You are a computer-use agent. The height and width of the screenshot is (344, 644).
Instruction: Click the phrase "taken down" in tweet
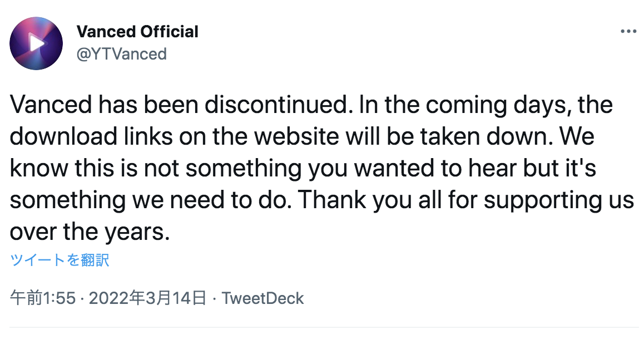point(483,136)
